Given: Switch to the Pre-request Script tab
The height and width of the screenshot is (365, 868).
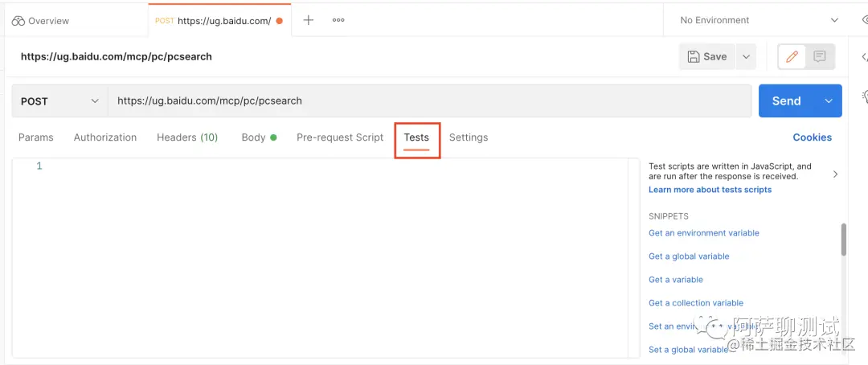Looking at the screenshot, I should [340, 137].
